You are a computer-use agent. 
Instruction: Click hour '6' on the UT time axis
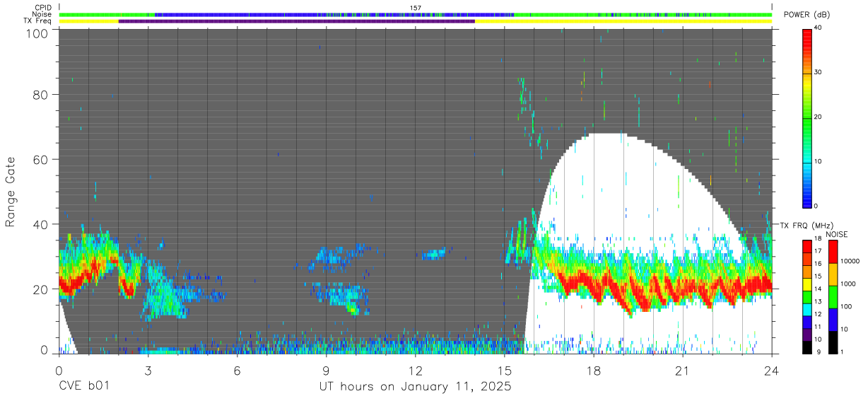237,370
